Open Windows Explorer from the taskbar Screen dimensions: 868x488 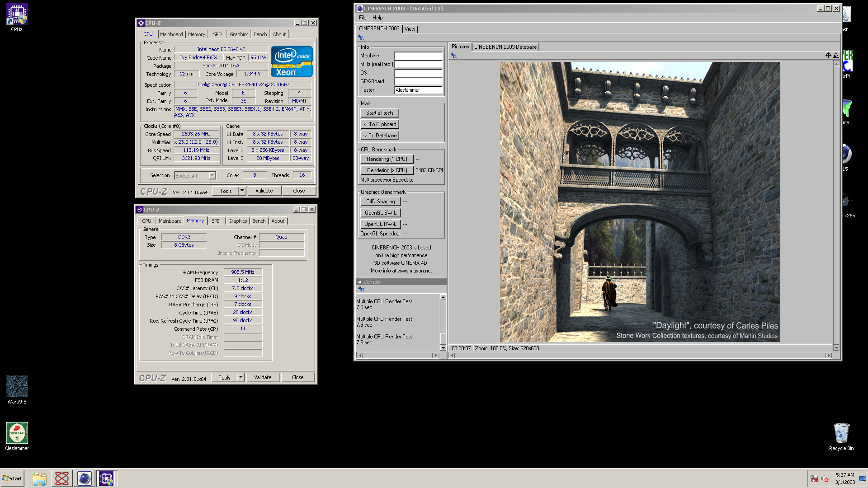click(39, 479)
